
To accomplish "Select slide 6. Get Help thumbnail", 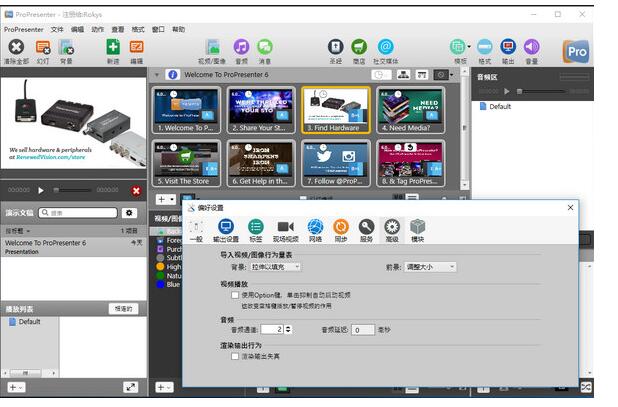I will click(x=261, y=163).
